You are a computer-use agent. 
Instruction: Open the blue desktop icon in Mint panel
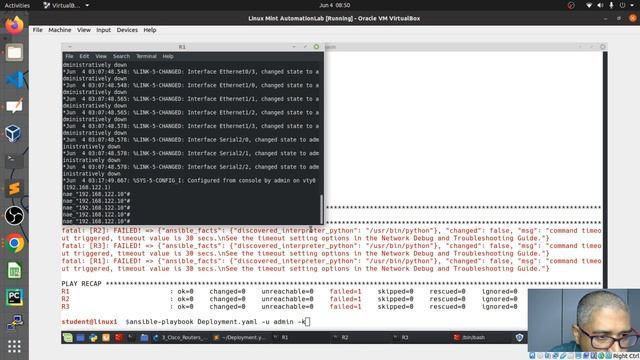tap(80, 338)
